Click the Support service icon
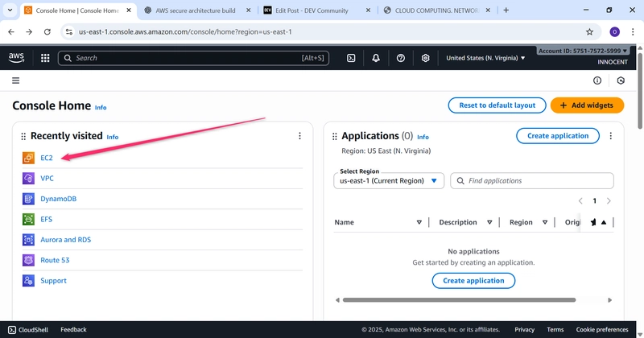 [x=28, y=281]
